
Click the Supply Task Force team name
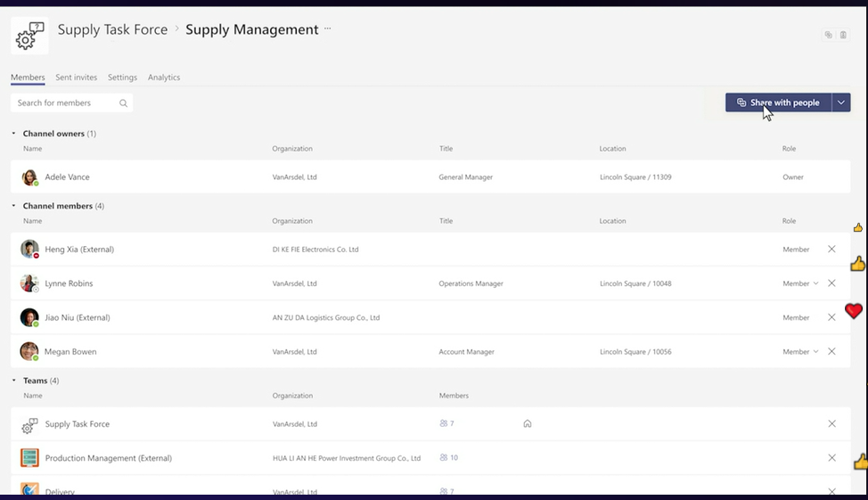click(78, 424)
